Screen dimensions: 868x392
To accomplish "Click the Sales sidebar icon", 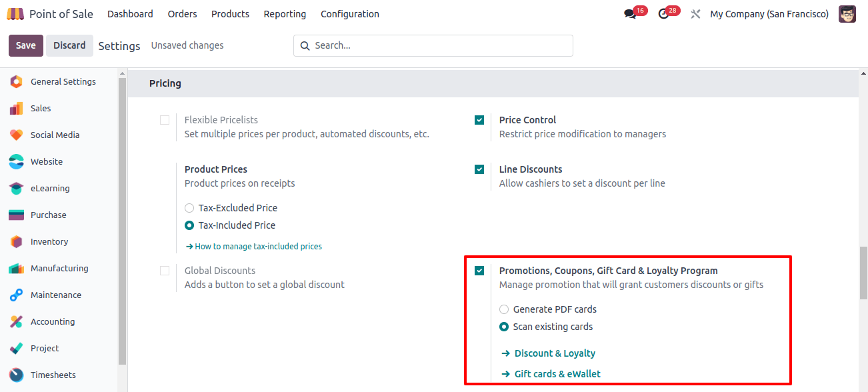I will 17,108.
